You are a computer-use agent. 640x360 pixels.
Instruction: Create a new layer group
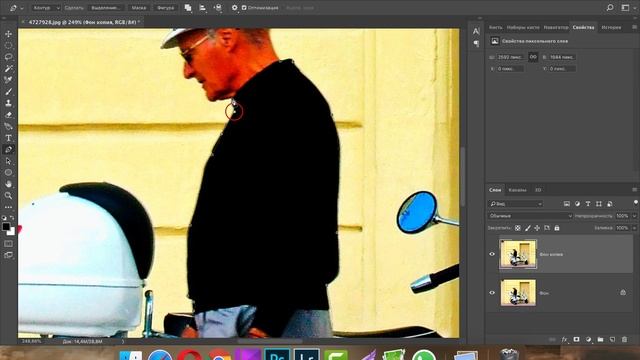click(x=600, y=340)
